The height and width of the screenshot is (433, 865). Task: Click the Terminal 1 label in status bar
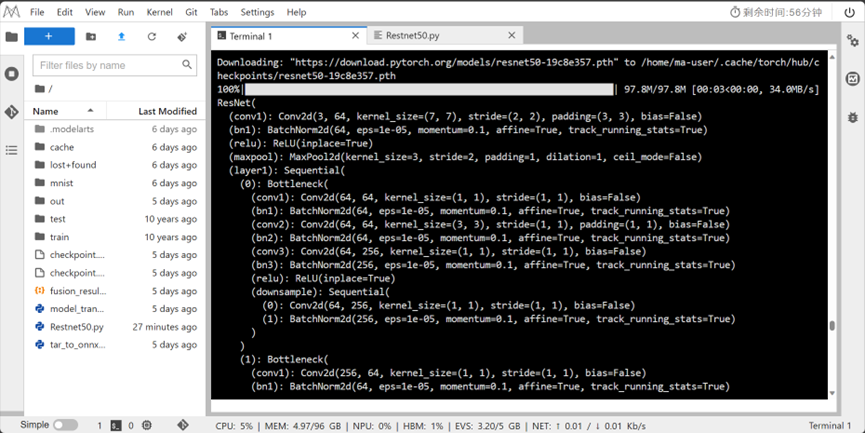(x=830, y=425)
